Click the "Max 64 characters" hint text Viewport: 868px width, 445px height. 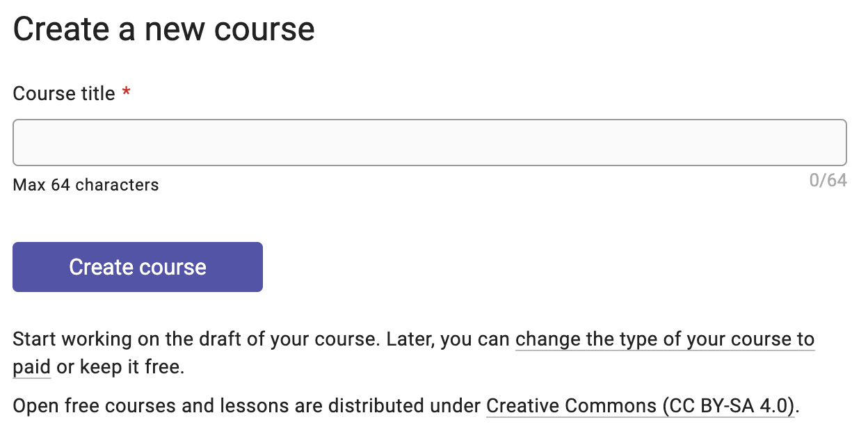86,185
